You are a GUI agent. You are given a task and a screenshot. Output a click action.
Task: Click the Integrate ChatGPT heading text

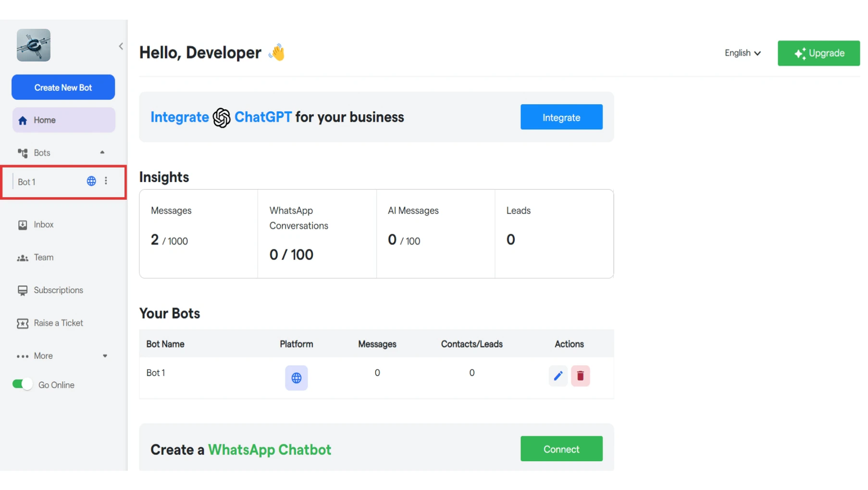click(x=277, y=117)
